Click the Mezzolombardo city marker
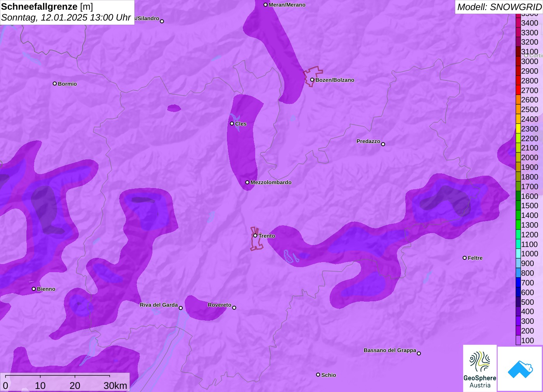543x392 pixels. pyautogui.click(x=247, y=182)
